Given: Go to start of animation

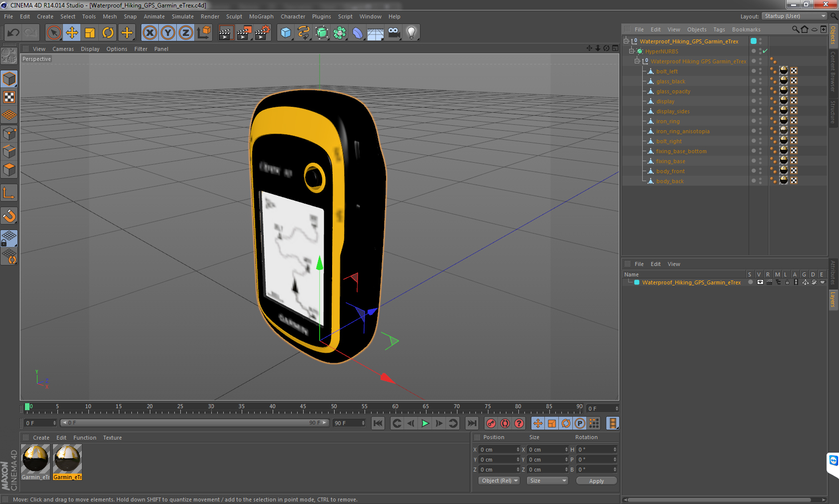Looking at the screenshot, I should tap(378, 423).
